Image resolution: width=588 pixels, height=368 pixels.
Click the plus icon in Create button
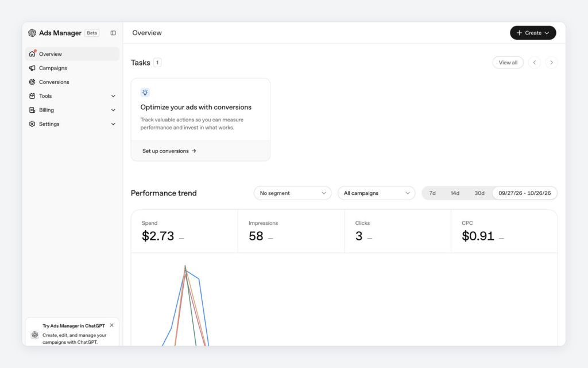[519, 33]
